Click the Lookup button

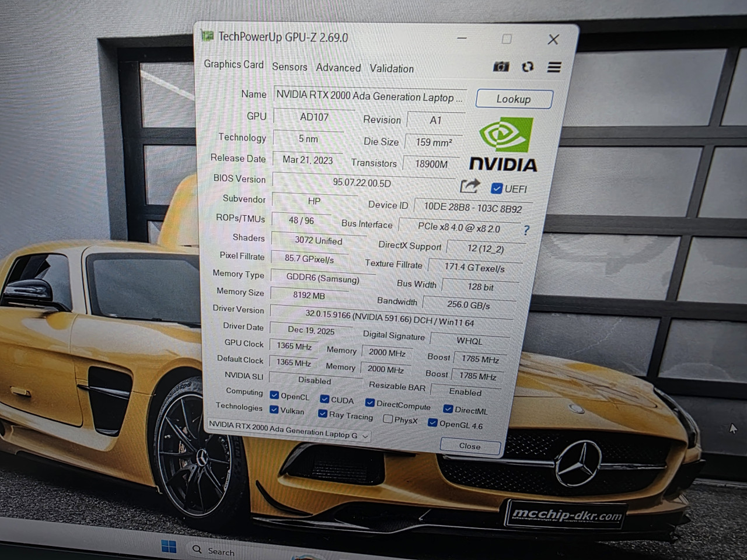tap(514, 99)
